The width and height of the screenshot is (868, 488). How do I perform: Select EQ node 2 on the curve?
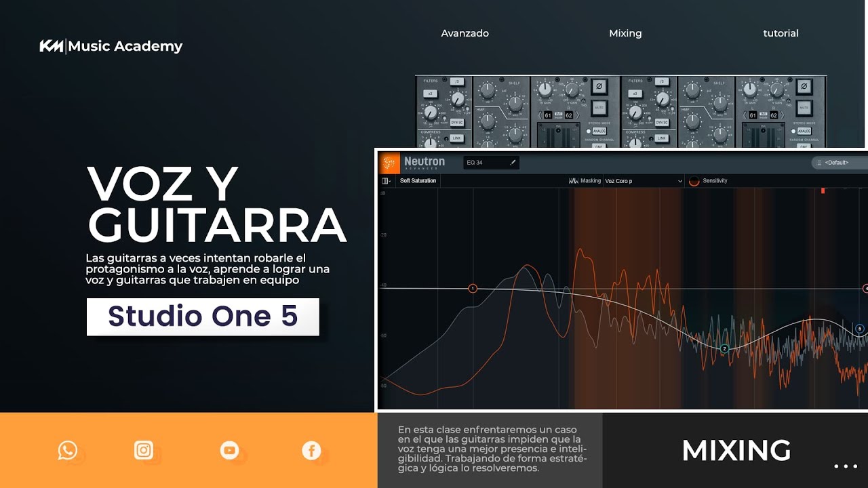pos(724,348)
